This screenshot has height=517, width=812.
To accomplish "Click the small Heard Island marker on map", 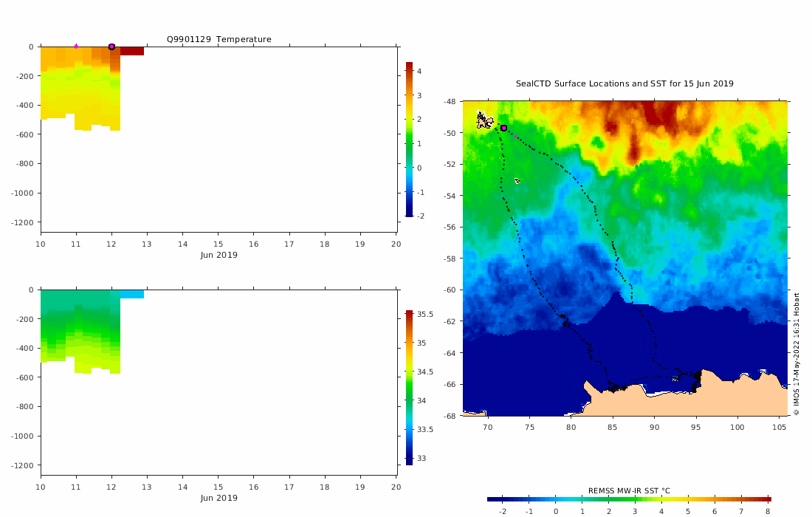I will pos(517,181).
